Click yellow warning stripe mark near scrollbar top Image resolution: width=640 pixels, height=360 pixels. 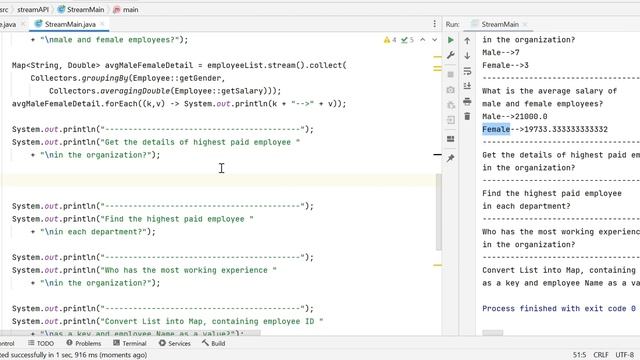437,57
